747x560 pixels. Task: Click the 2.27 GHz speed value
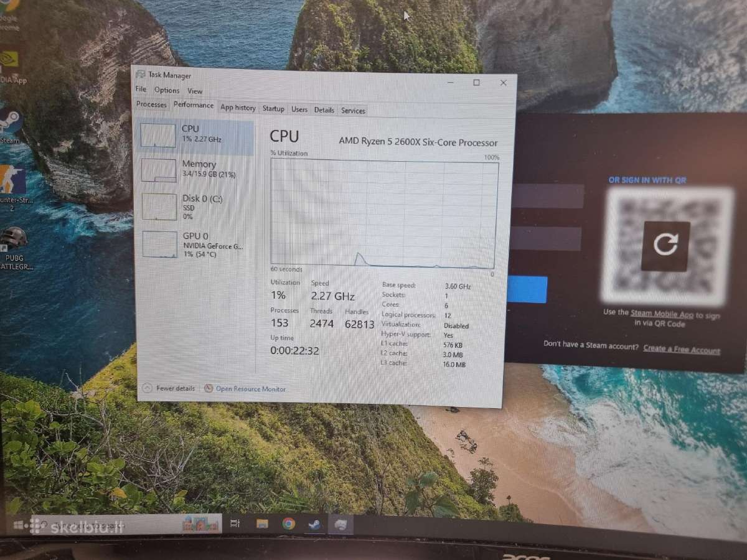click(x=332, y=296)
